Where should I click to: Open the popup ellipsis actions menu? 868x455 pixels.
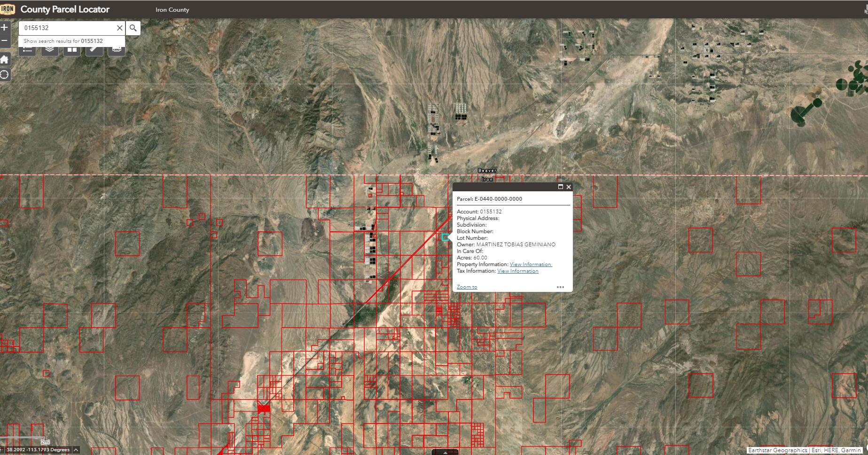[560, 287]
